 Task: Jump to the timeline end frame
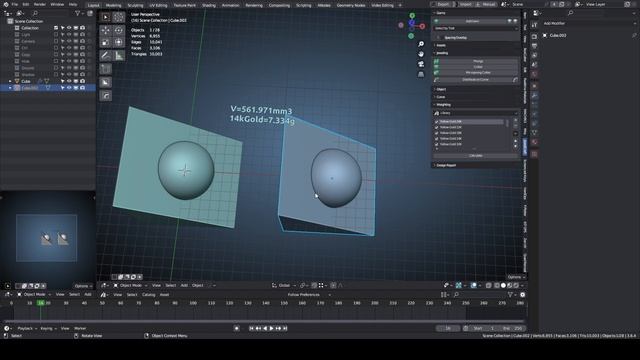point(285,328)
